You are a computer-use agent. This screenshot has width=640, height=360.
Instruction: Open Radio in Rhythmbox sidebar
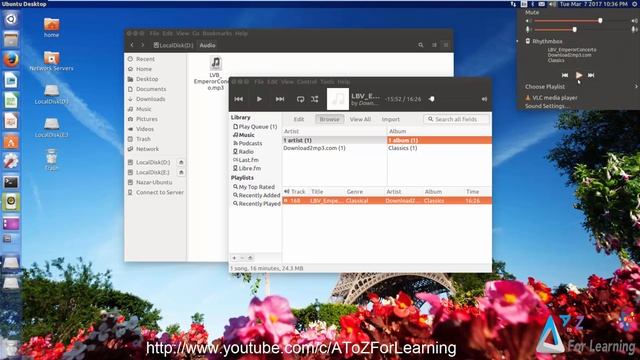coord(244,151)
